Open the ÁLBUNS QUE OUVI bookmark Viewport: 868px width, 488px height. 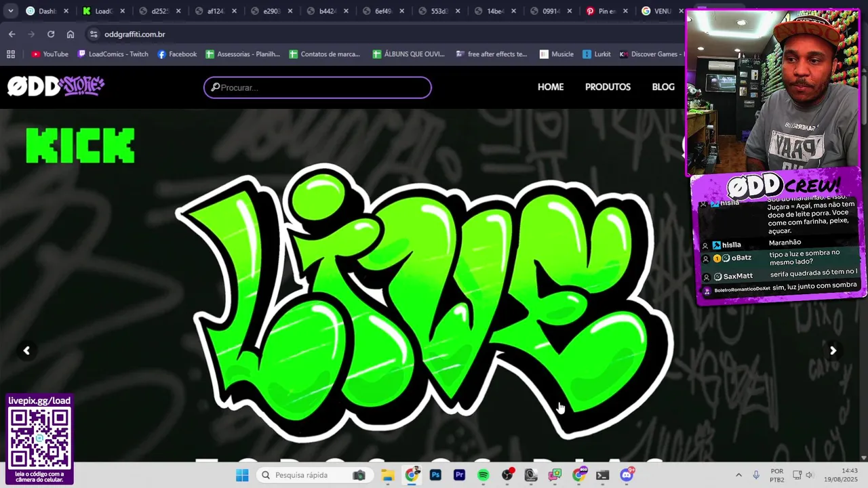(408, 54)
